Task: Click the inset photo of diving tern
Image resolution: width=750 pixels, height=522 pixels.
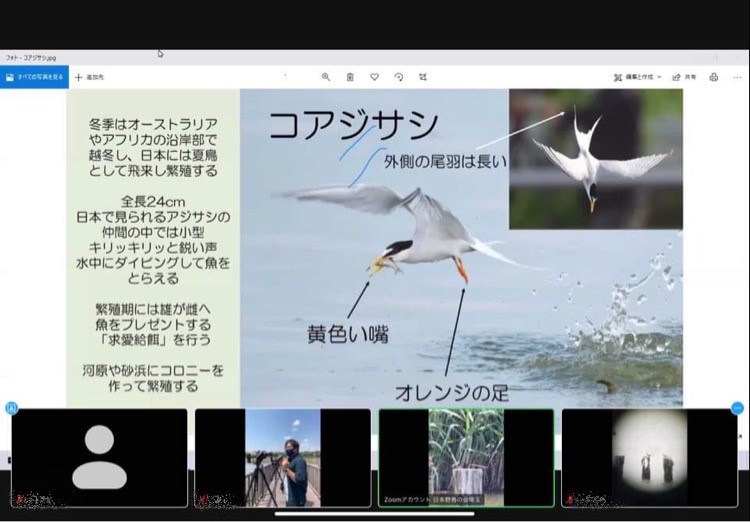Action: point(595,159)
